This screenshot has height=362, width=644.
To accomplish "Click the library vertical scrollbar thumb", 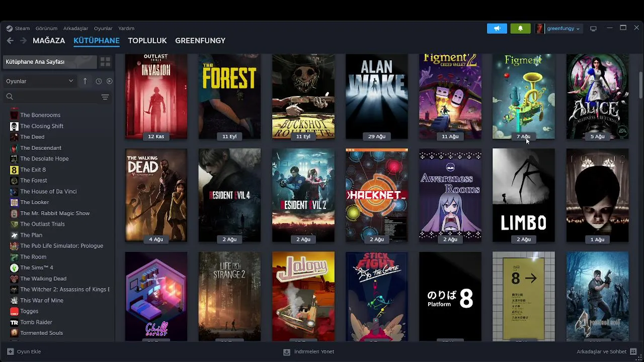I will 640,84.
